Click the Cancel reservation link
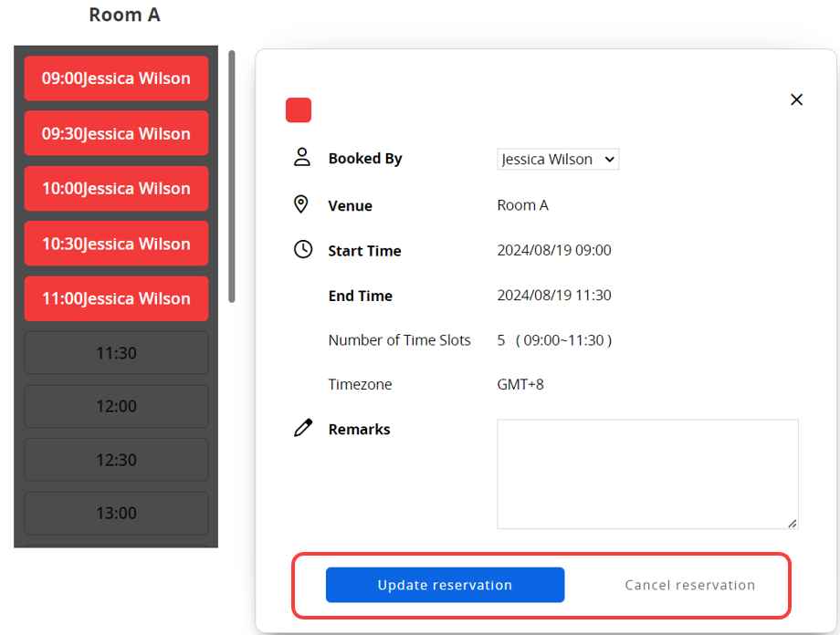 tap(689, 585)
